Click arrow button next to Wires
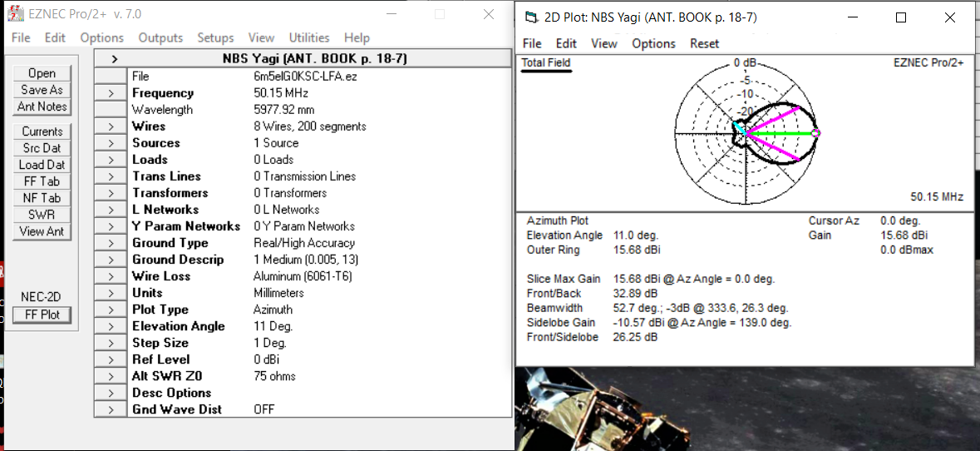The image size is (980, 451). 111,126
